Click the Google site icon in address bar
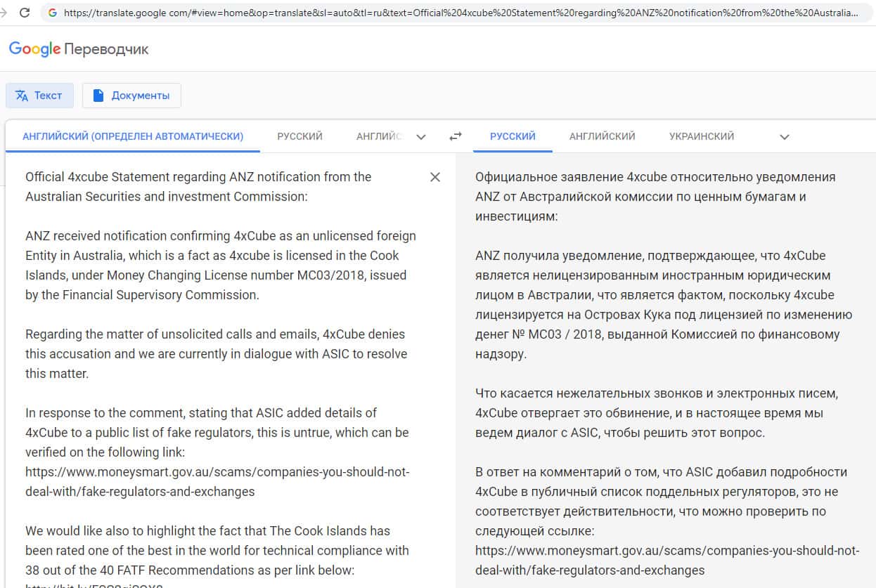Screen dimensions: 876x588 (52, 13)
